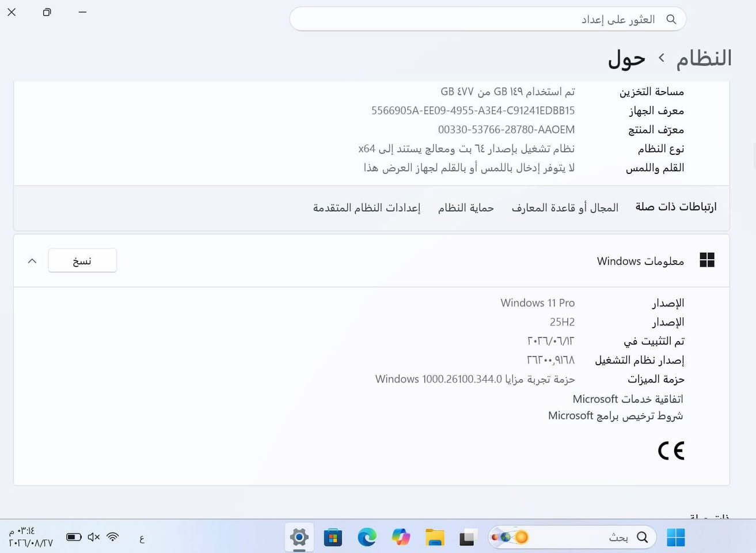Click the Settings gear taskbar icon
The image size is (756, 553).
click(299, 537)
